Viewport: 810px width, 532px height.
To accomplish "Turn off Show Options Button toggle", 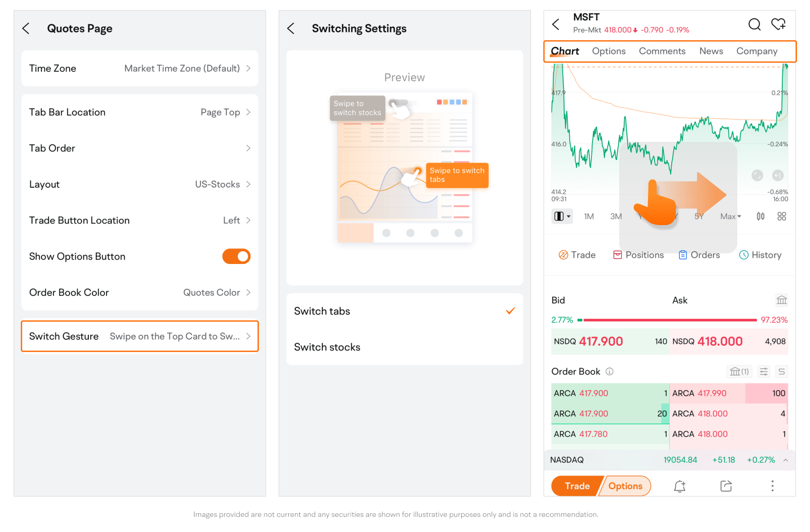I will tap(236, 256).
